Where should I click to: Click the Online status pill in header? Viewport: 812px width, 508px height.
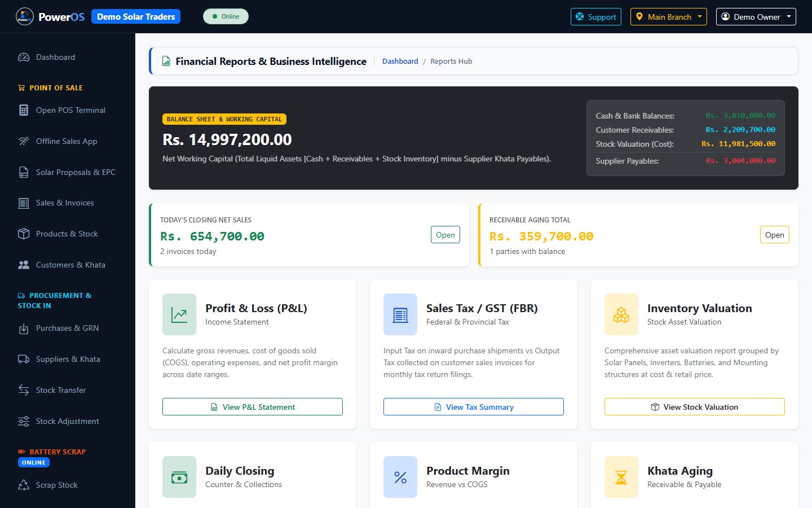[x=226, y=16]
